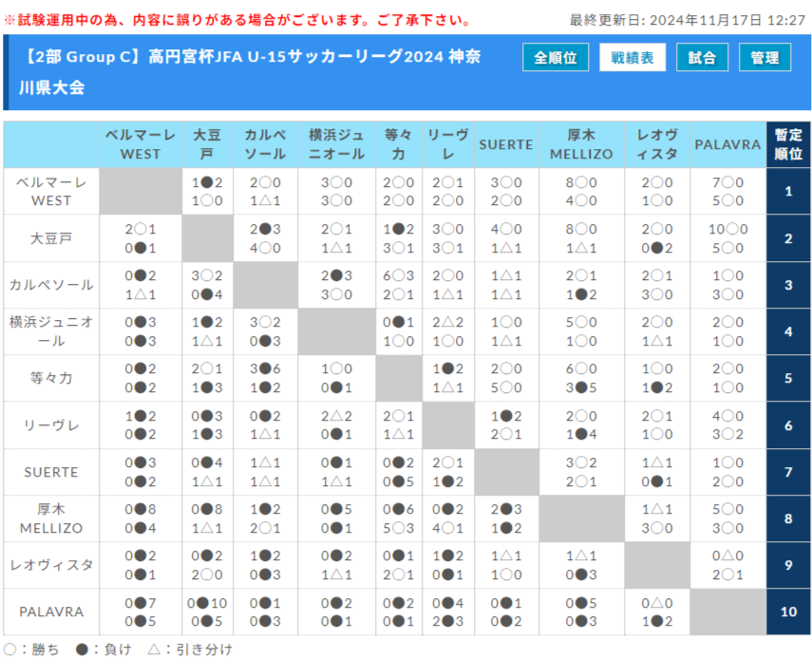Select 厚木MELLIZO row header
The height and width of the screenshot is (659, 812).
point(51,518)
